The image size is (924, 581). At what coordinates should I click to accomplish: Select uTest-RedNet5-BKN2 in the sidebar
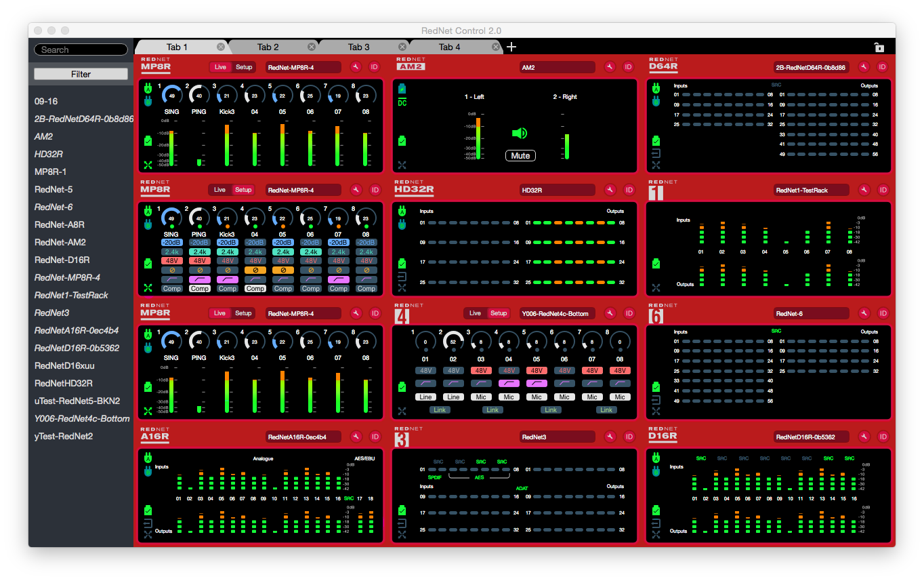[77, 401]
